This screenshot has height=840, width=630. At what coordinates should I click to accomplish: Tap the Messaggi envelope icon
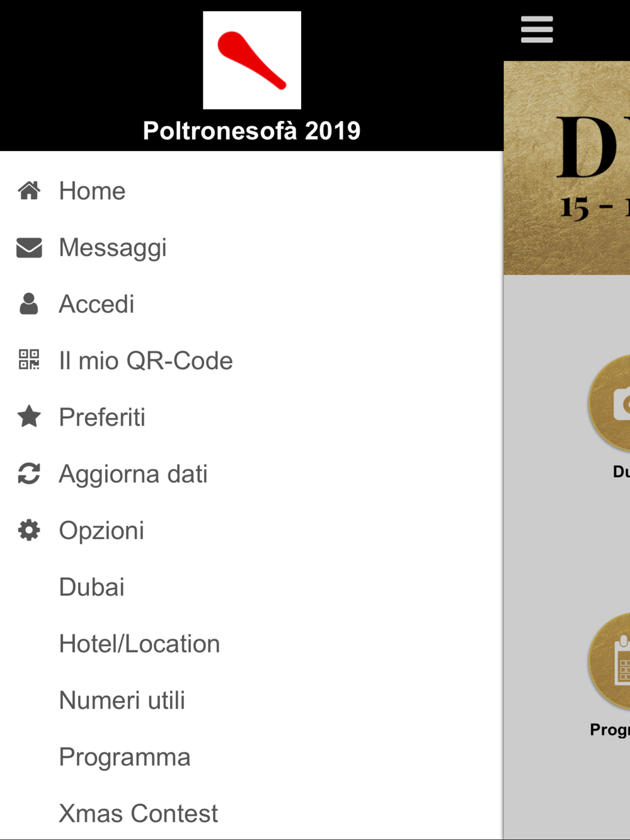pos(29,247)
